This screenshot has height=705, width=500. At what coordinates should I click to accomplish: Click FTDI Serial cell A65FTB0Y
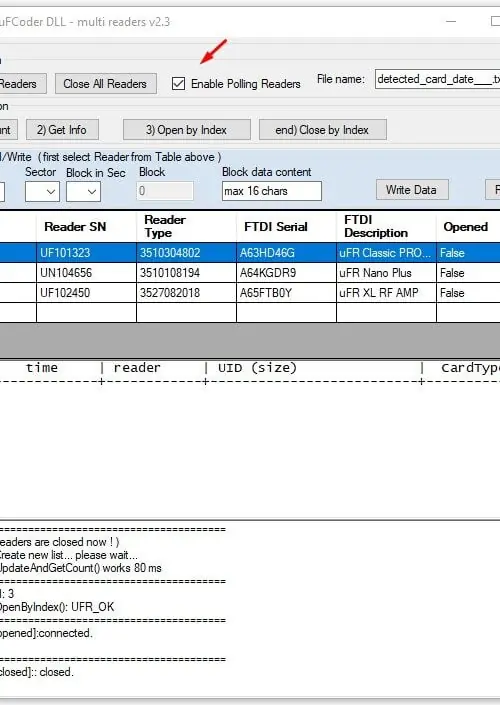(x=286, y=293)
